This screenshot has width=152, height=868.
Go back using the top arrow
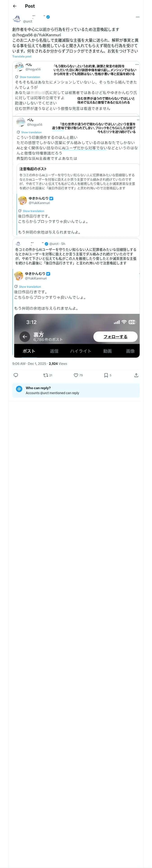14,6
